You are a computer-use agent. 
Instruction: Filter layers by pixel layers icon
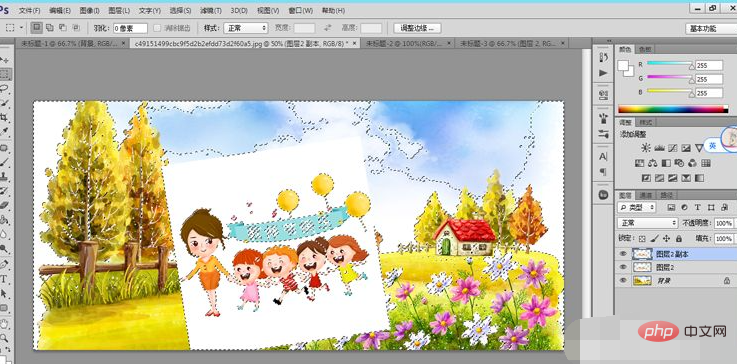[x=671, y=207]
